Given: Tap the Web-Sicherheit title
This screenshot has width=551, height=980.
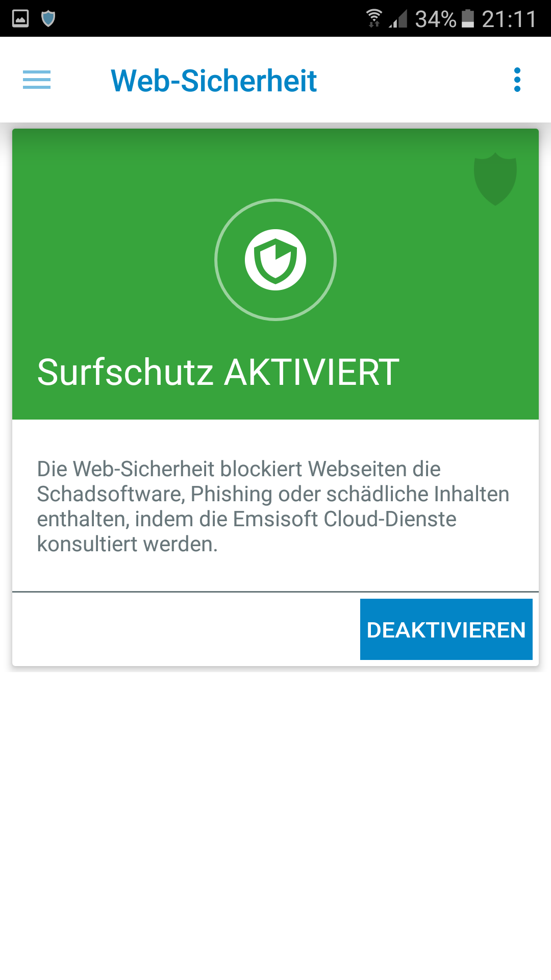Looking at the screenshot, I should coord(214,81).
